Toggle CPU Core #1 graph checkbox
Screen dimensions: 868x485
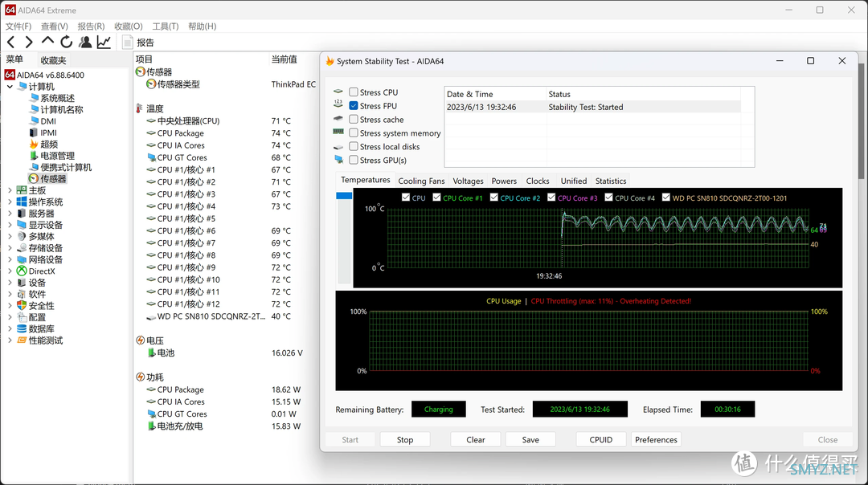436,198
